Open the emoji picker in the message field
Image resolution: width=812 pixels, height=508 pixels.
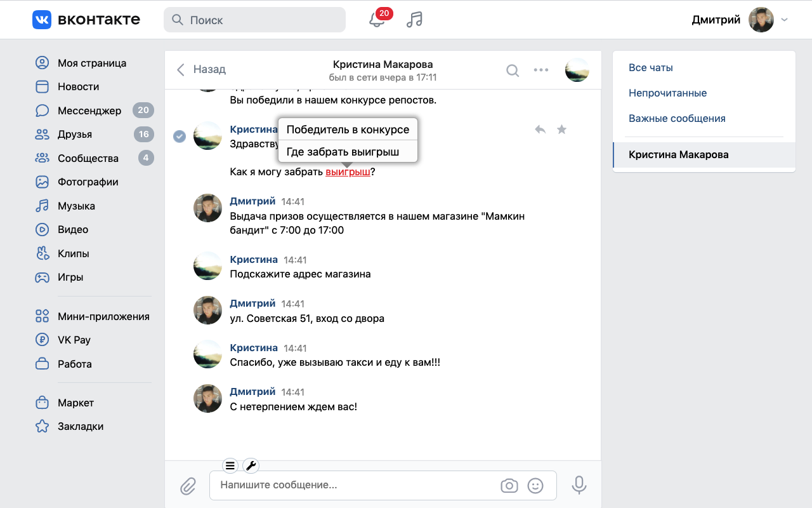click(535, 485)
